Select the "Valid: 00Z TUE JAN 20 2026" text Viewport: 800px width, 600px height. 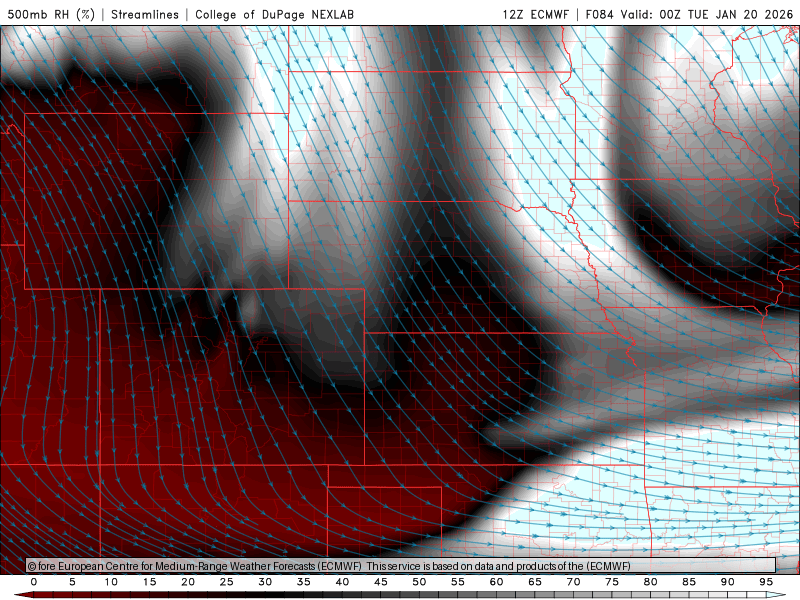point(707,14)
